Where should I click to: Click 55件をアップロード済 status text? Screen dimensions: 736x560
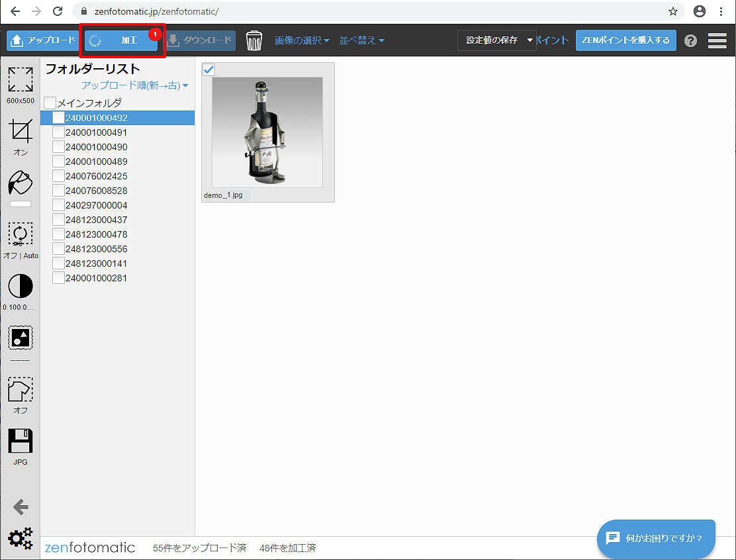(x=199, y=548)
